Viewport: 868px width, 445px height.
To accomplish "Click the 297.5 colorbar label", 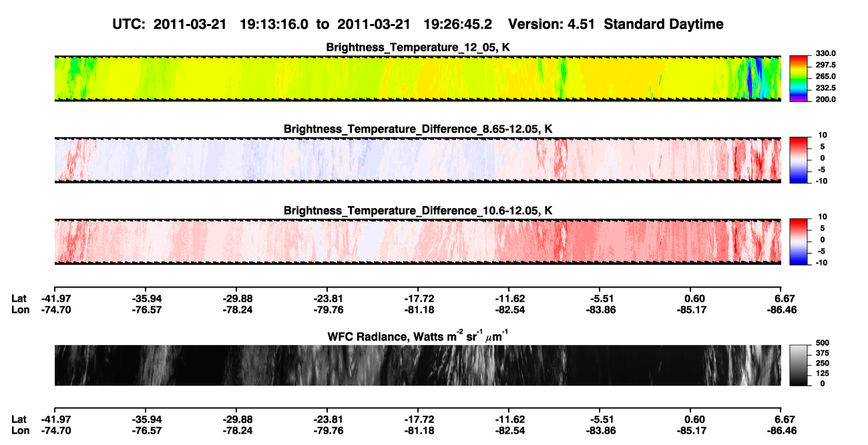I will tap(826, 65).
